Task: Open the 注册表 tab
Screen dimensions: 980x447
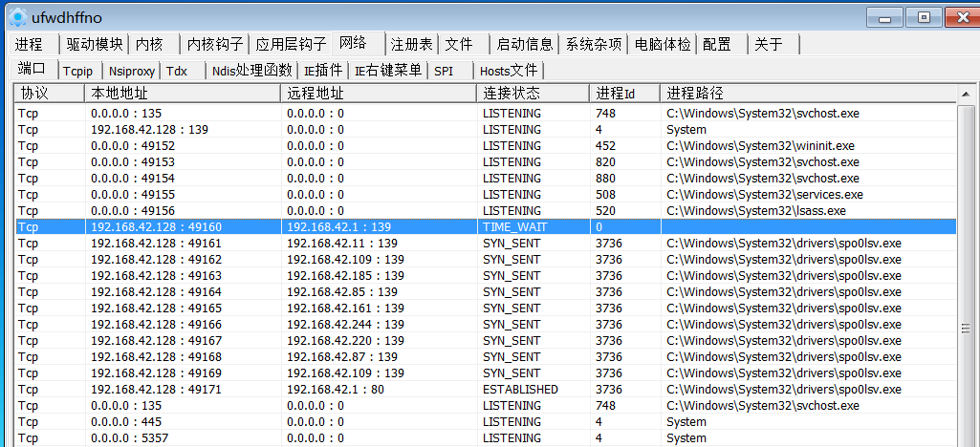Action: pos(411,44)
